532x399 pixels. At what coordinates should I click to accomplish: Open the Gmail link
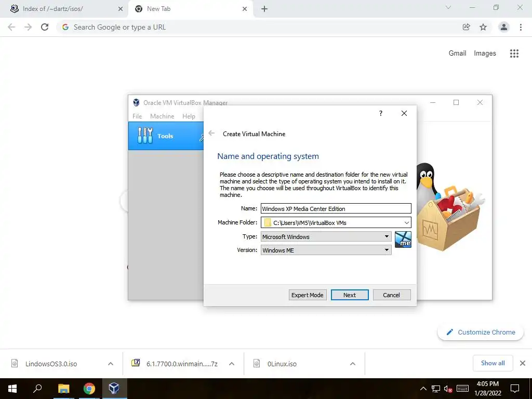(x=457, y=54)
